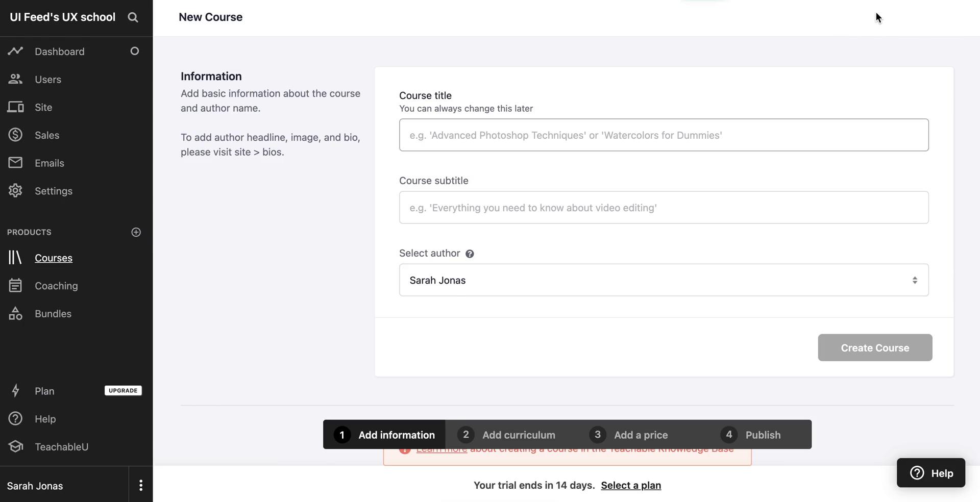Click the floating Help button
Image resolution: width=980 pixels, height=502 pixels.
931,473
